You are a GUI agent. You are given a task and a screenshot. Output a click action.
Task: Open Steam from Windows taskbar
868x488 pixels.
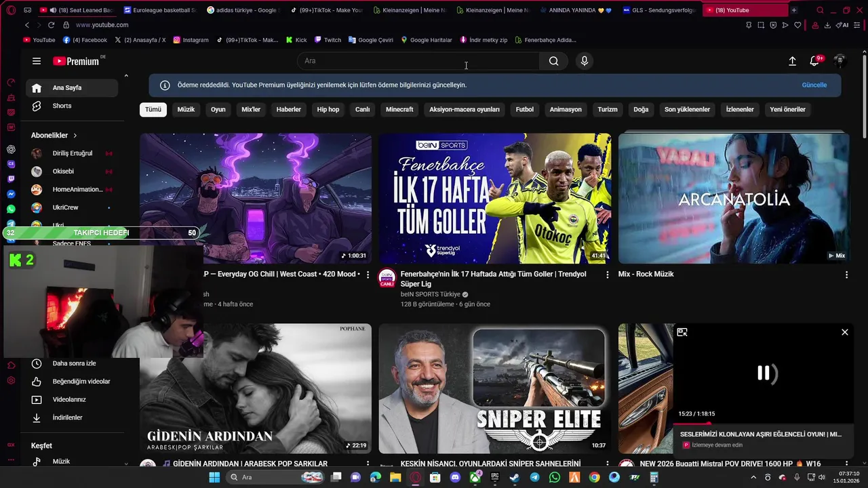[514, 477]
